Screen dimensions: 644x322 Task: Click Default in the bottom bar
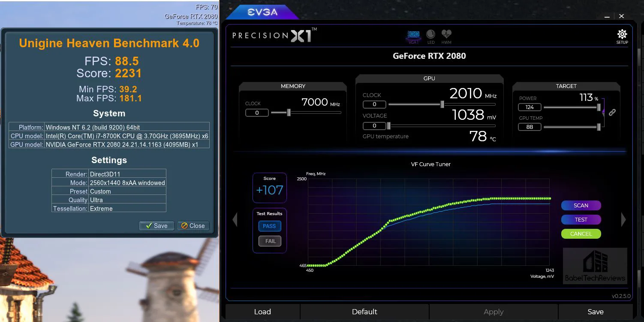point(364,312)
